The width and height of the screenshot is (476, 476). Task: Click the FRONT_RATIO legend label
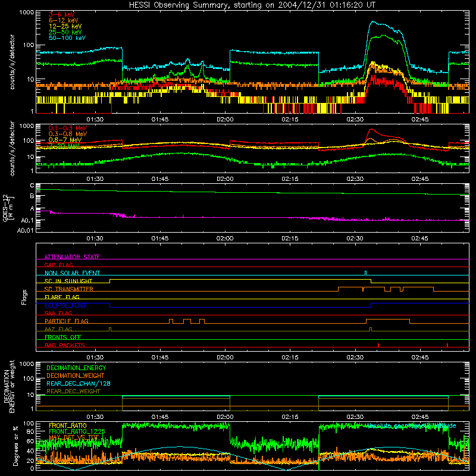coord(68,425)
